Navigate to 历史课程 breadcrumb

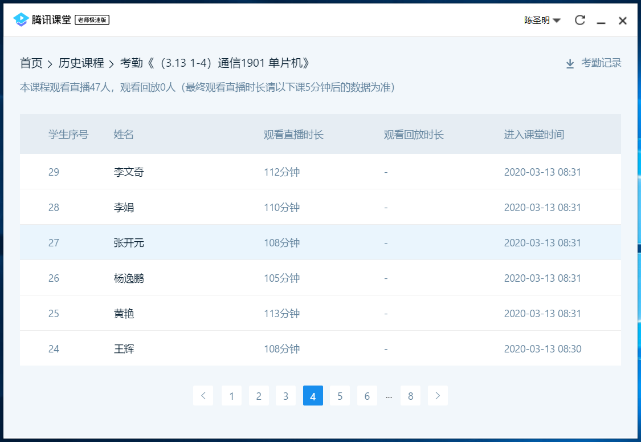coord(81,63)
